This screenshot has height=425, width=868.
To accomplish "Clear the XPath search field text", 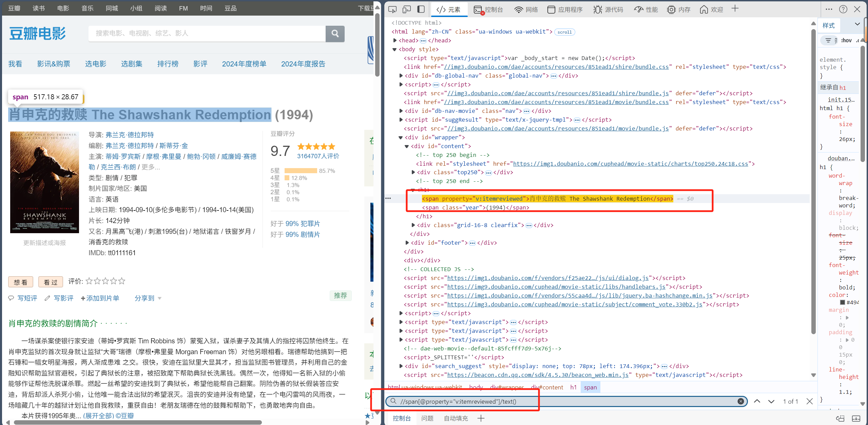I will (x=740, y=401).
